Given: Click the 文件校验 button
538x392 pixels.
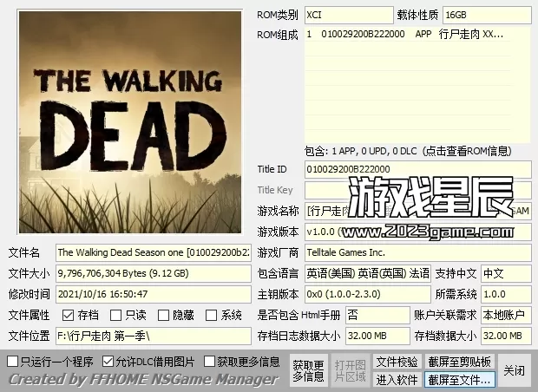Looking at the screenshot, I should [x=397, y=362].
